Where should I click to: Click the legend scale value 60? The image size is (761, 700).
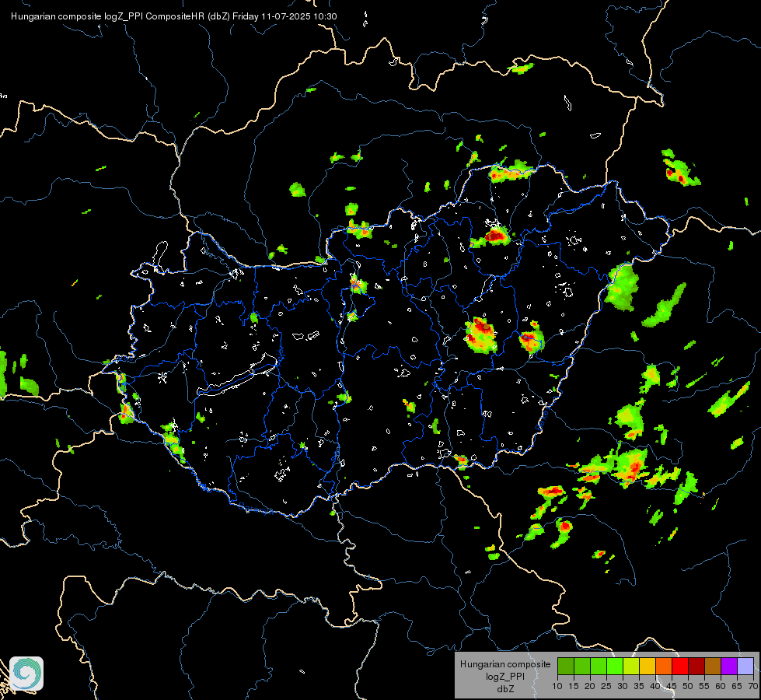pos(721,687)
